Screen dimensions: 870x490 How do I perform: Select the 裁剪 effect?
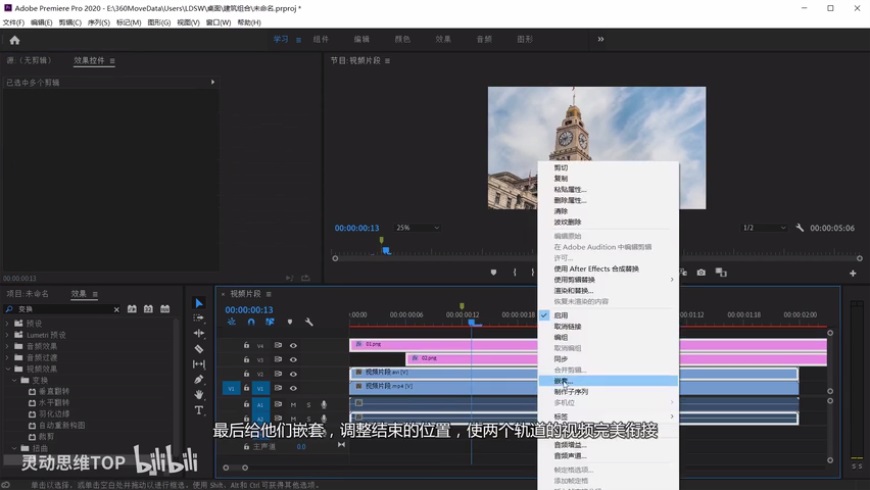46,437
